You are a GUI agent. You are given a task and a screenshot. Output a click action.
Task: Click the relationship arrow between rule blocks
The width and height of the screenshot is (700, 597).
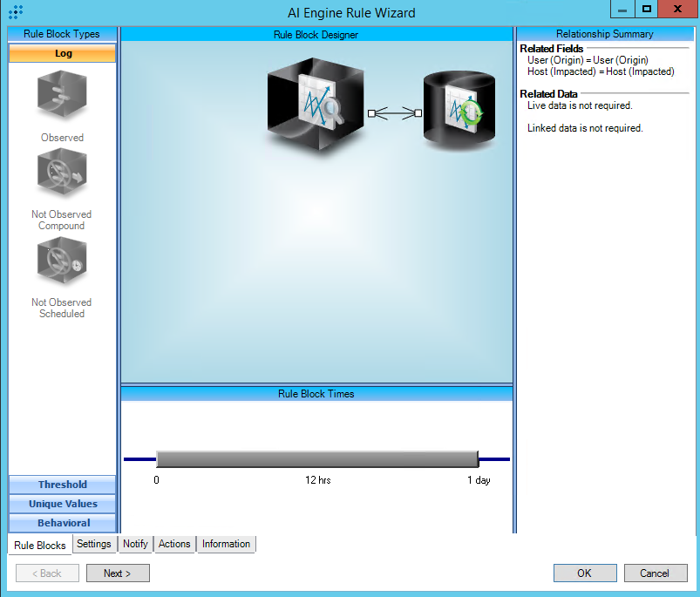(x=394, y=112)
